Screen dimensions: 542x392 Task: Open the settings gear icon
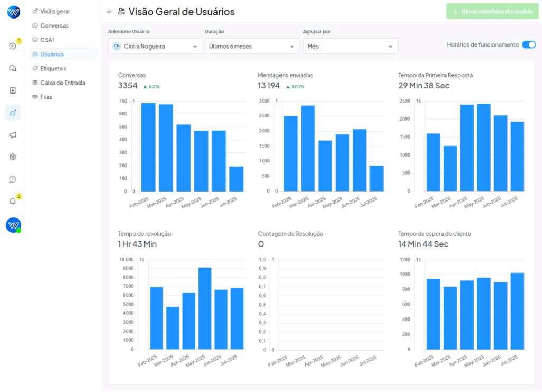(x=13, y=157)
